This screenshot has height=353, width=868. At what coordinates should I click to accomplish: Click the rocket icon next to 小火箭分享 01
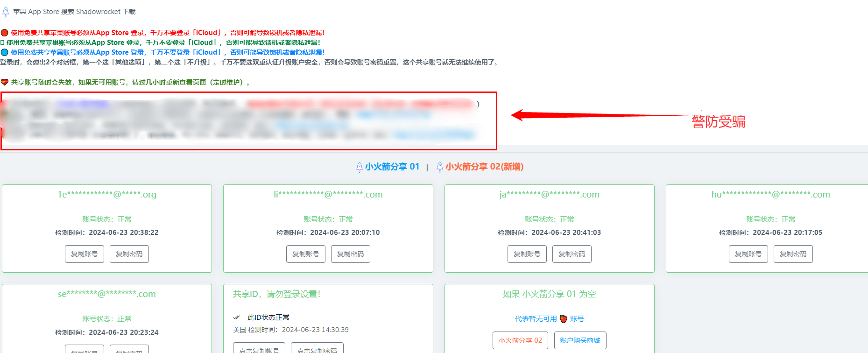tap(359, 167)
